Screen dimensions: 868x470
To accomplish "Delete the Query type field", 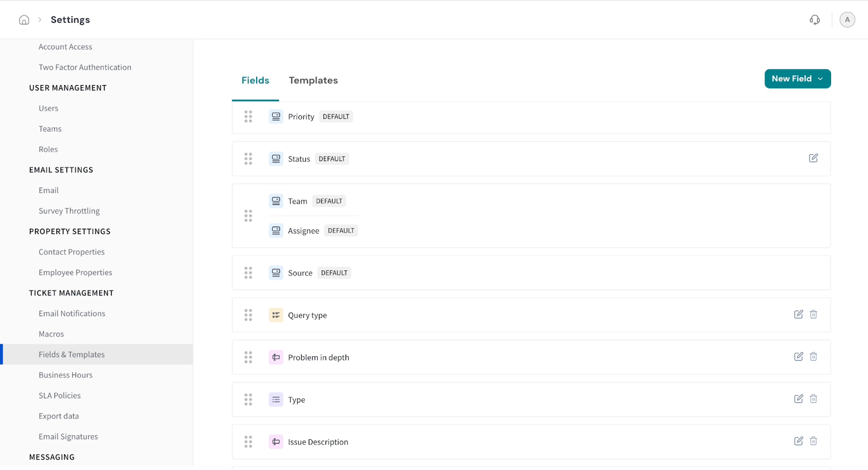I will pos(813,314).
